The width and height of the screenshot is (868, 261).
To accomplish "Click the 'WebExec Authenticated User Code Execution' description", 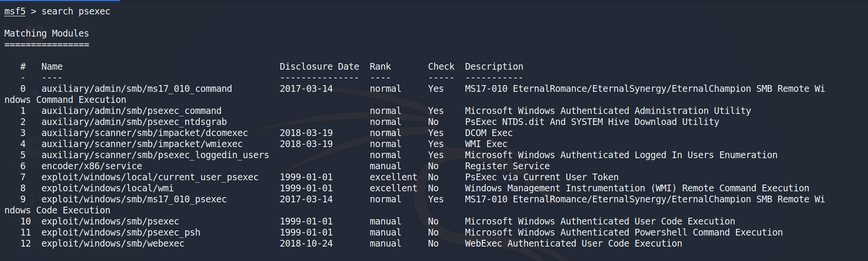I will 573,243.
